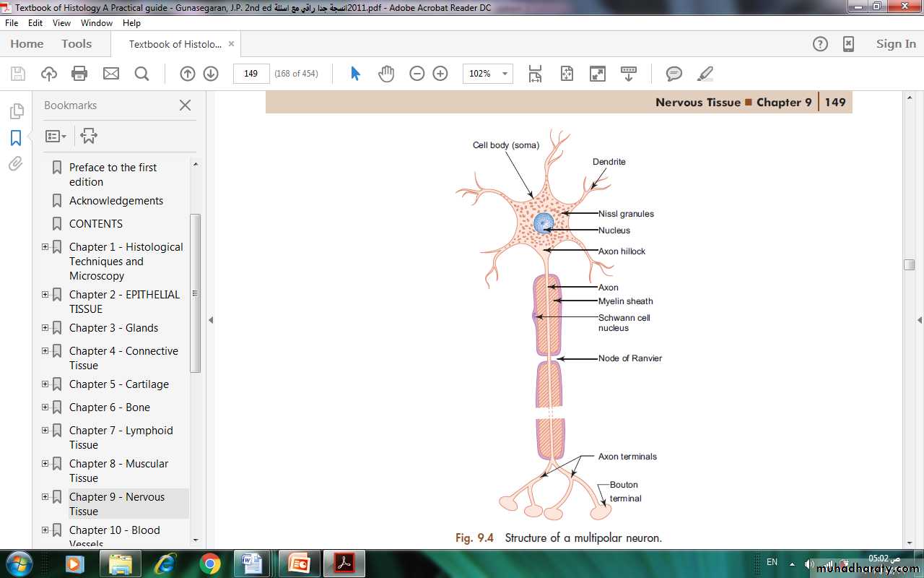Expand Chapter 5 - Cartilage bookmark
The height and width of the screenshot is (578, 924).
(x=45, y=384)
